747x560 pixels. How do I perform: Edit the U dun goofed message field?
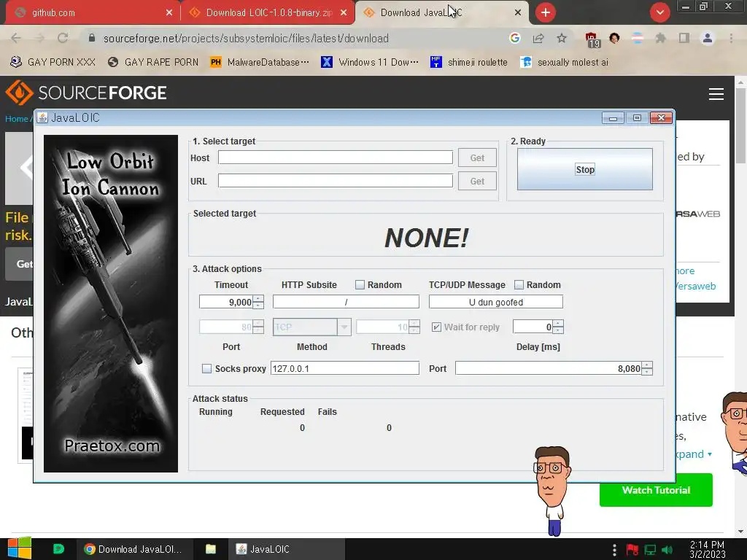point(495,302)
